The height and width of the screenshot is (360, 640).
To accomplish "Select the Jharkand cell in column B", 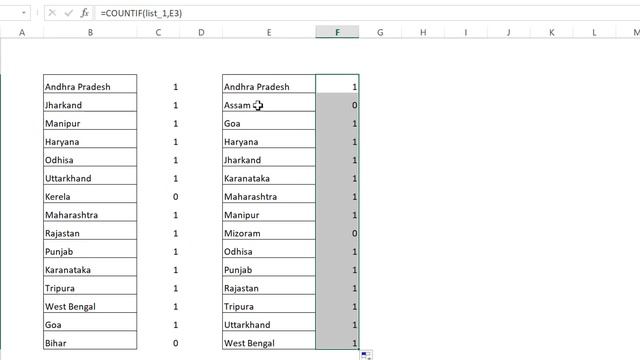I will point(90,102).
